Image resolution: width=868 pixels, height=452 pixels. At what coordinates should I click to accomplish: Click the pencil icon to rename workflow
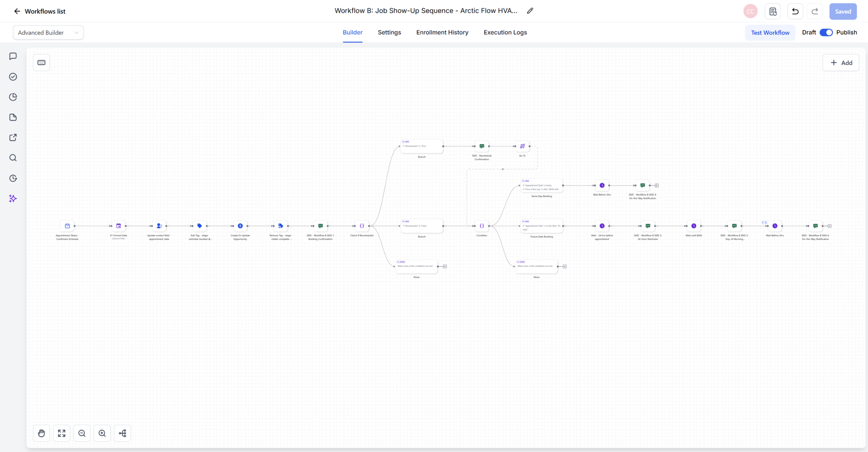(x=530, y=11)
